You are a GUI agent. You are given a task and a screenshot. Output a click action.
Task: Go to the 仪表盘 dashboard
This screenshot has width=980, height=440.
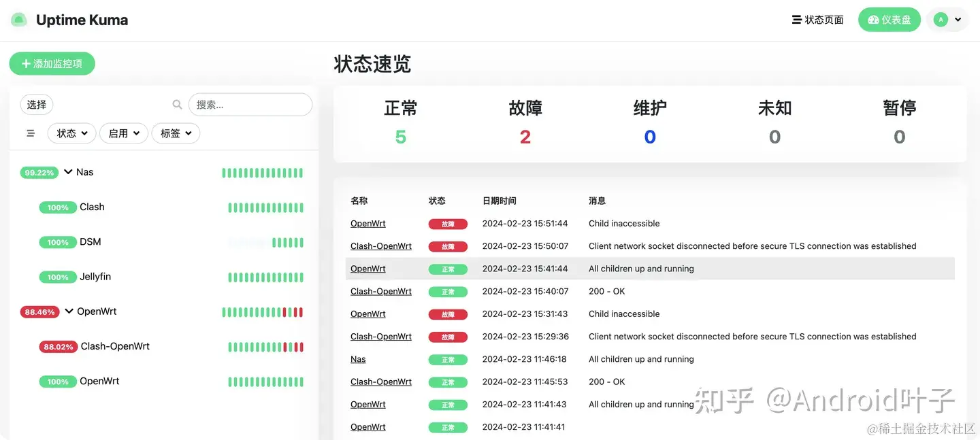[x=889, y=20]
